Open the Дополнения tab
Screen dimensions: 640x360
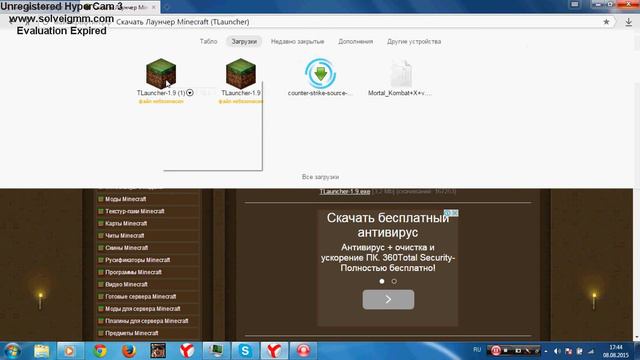(x=356, y=42)
